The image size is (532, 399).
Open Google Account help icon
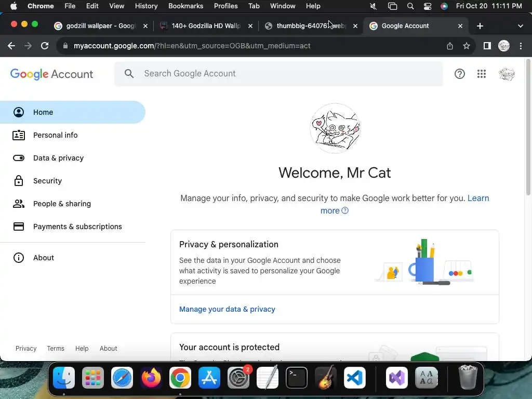click(459, 74)
